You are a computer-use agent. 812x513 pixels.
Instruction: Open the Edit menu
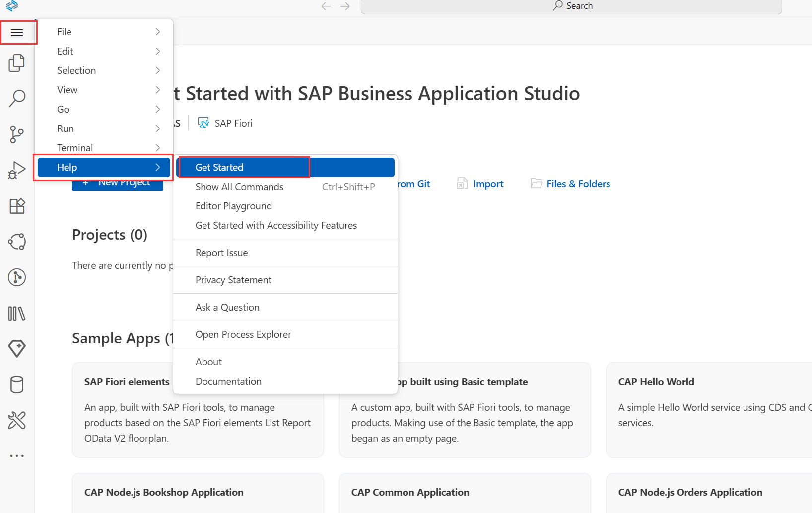pos(104,51)
